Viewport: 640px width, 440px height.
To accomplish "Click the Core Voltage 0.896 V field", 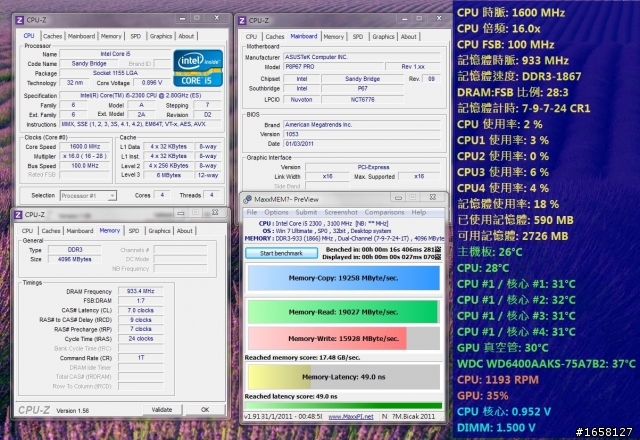I will coord(152,83).
